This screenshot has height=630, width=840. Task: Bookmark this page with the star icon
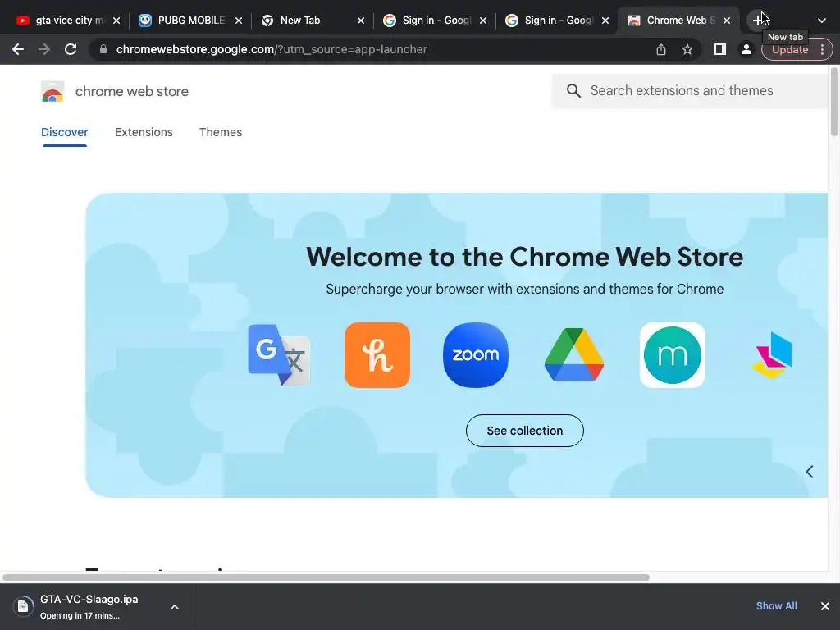[687, 49]
